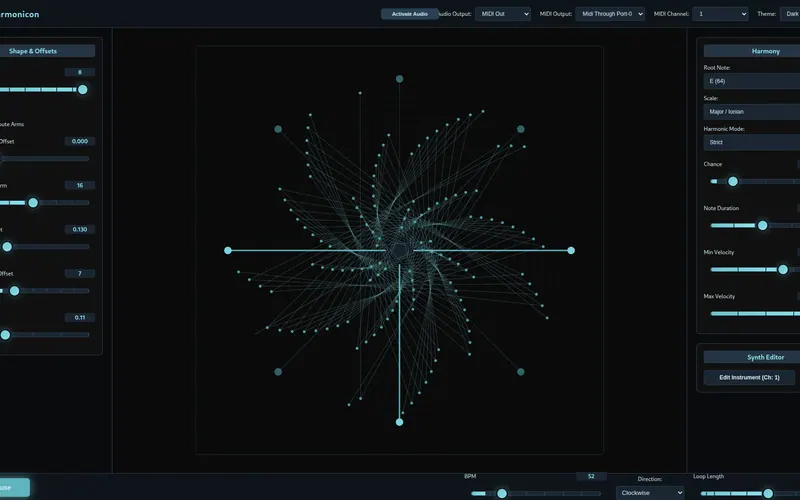Image resolution: width=800 pixels, height=500 pixels.
Task: Select the Harmony panel header
Action: (x=752, y=51)
